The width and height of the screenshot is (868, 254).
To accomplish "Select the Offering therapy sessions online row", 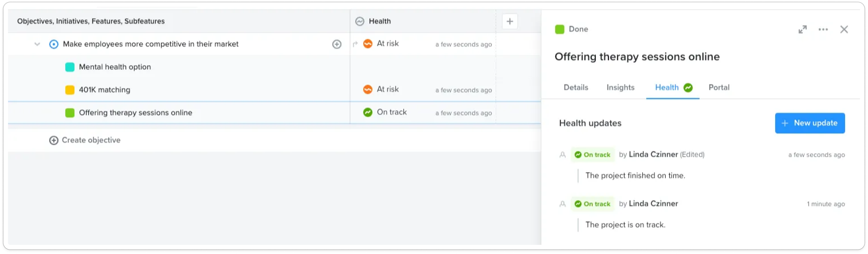I will (x=274, y=113).
